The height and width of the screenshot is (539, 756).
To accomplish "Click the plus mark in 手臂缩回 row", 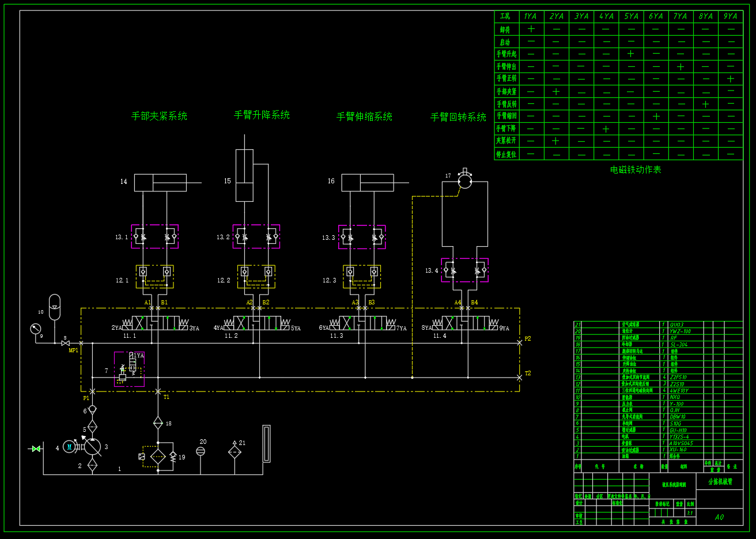I will pos(656,116).
